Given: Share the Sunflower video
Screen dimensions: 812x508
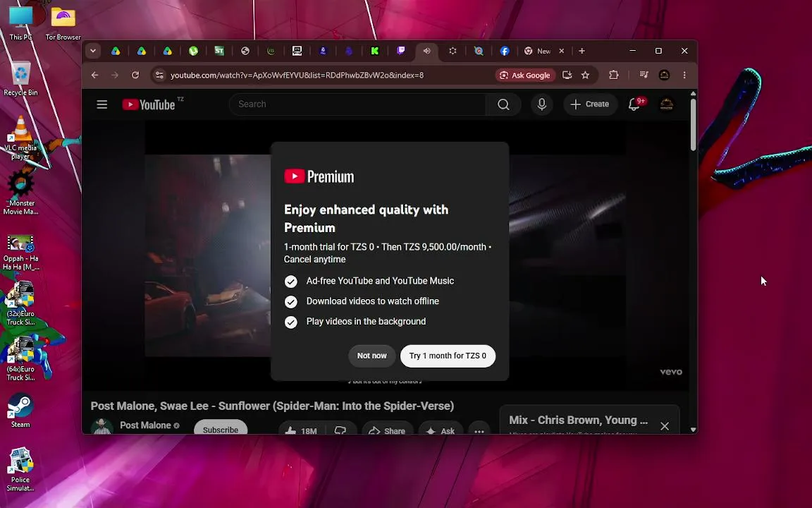Looking at the screenshot, I should pos(387,429).
